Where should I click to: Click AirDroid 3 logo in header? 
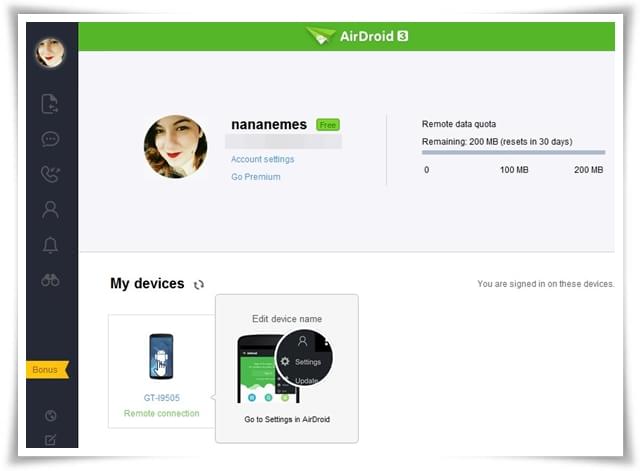(358, 36)
